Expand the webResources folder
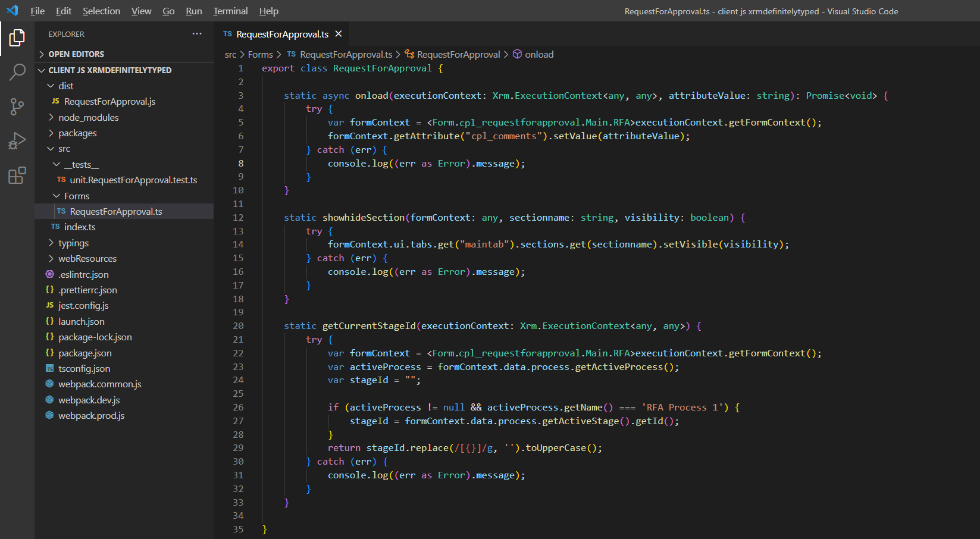 [87, 258]
